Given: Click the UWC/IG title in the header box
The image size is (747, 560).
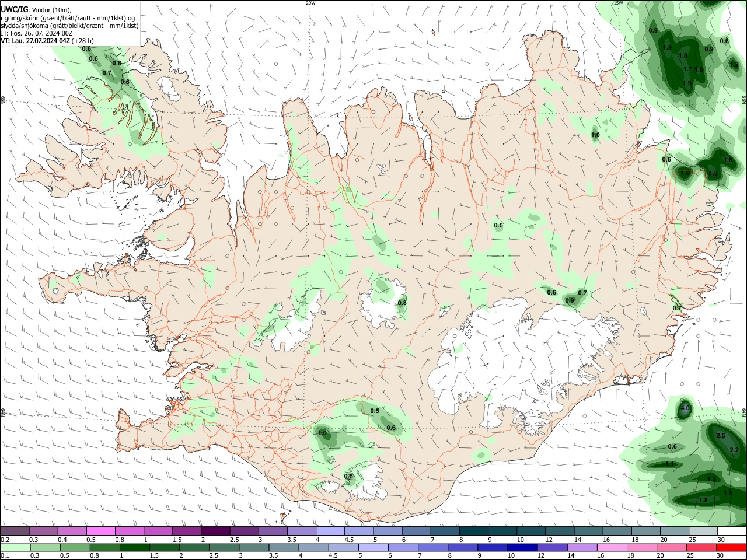Looking at the screenshot, I should click(x=14, y=10).
